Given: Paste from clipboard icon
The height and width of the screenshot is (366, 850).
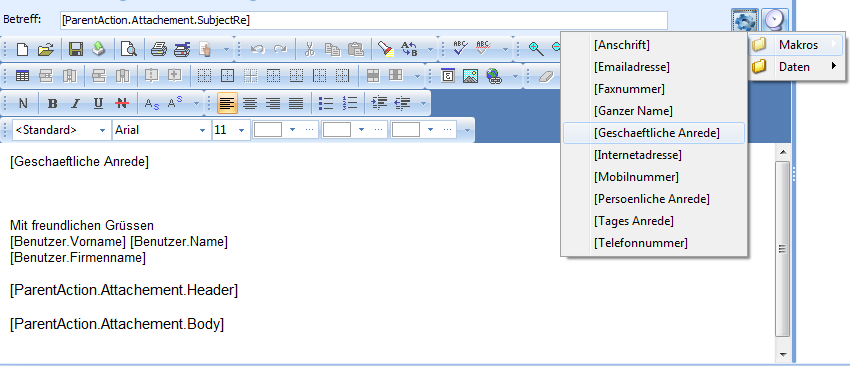Looking at the screenshot, I should (356, 50).
